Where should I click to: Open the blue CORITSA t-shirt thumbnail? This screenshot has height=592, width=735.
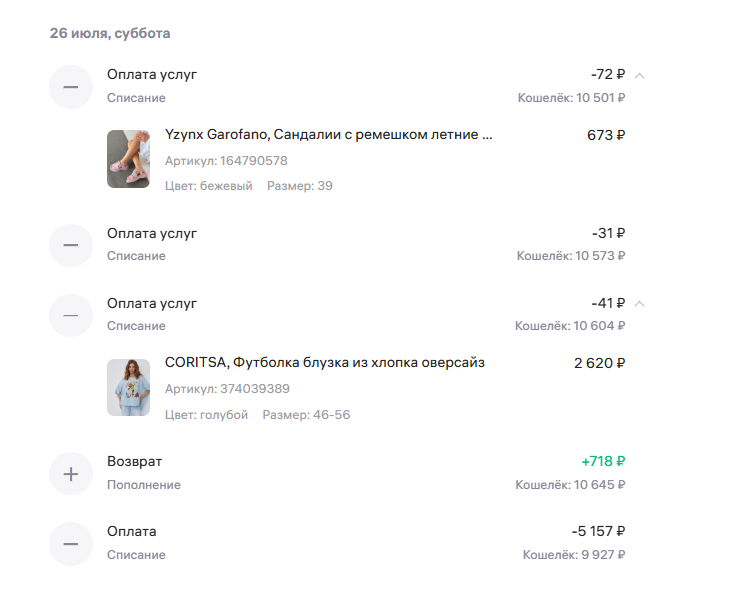click(x=128, y=387)
